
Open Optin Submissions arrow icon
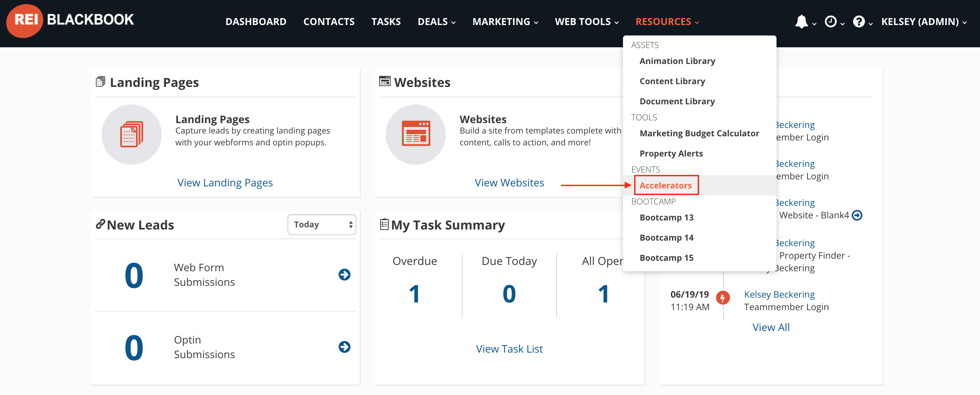344,347
